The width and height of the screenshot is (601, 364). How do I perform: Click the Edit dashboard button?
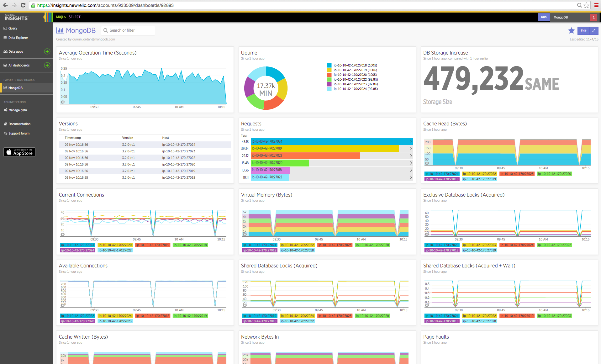coord(583,31)
